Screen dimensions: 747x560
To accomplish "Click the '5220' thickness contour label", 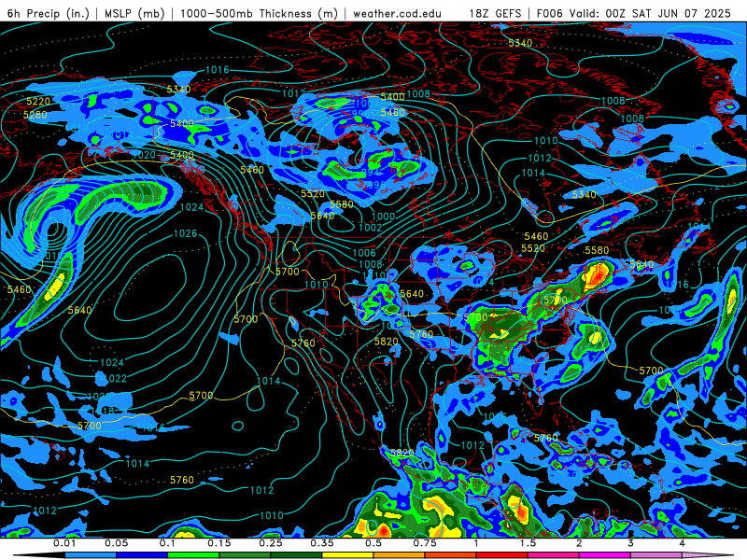I will click(x=38, y=102).
